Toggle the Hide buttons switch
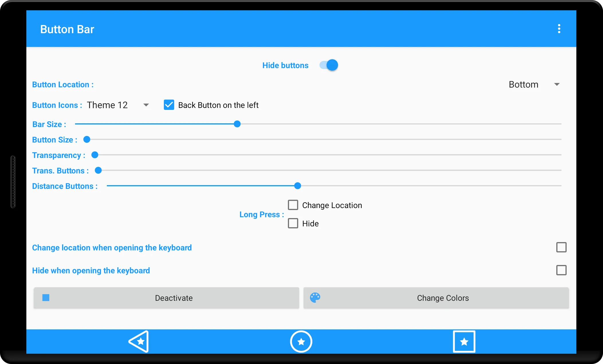This screenshot has height=364, width=603. click(328, 65)
